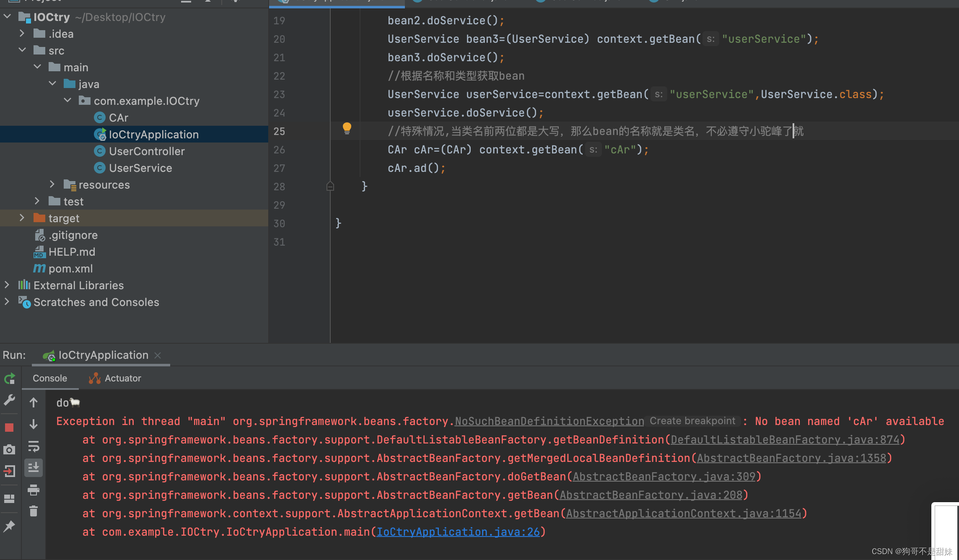Select the Console tab

tap(50, 378)
